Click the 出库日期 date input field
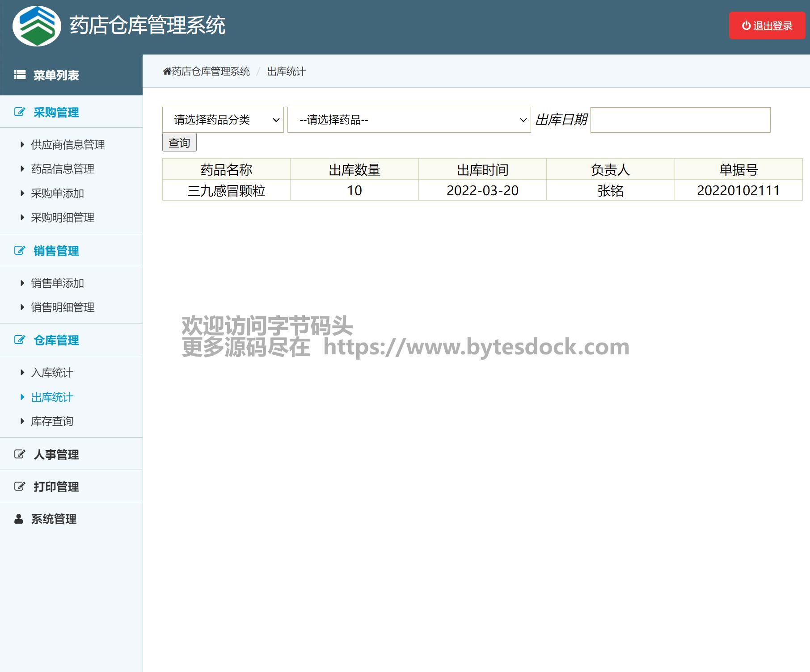This screenshot has height=672, width=810. point(680,120)
